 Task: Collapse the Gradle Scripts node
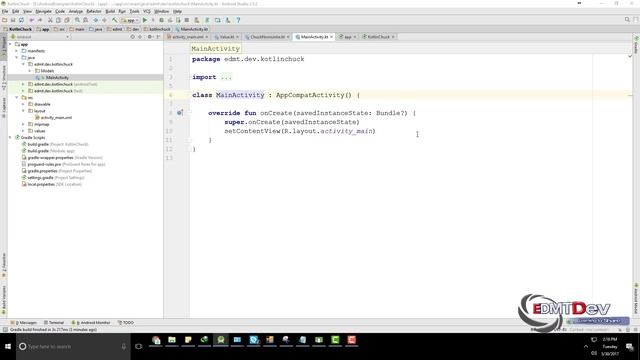tap(10, 138)
